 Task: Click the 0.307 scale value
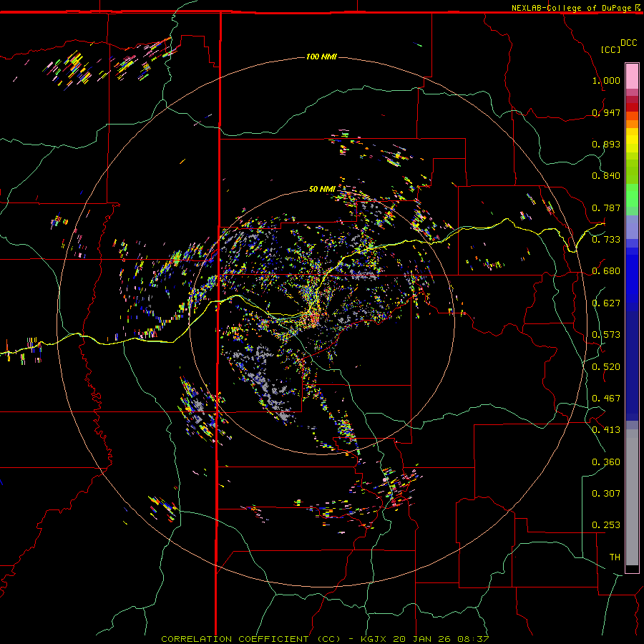pos(606,494)
